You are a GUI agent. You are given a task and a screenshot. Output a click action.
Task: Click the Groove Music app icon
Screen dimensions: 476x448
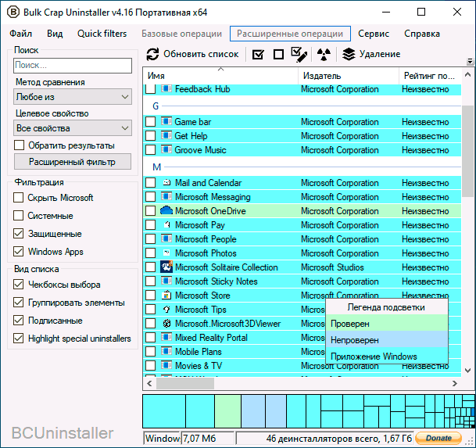[166, 150]
